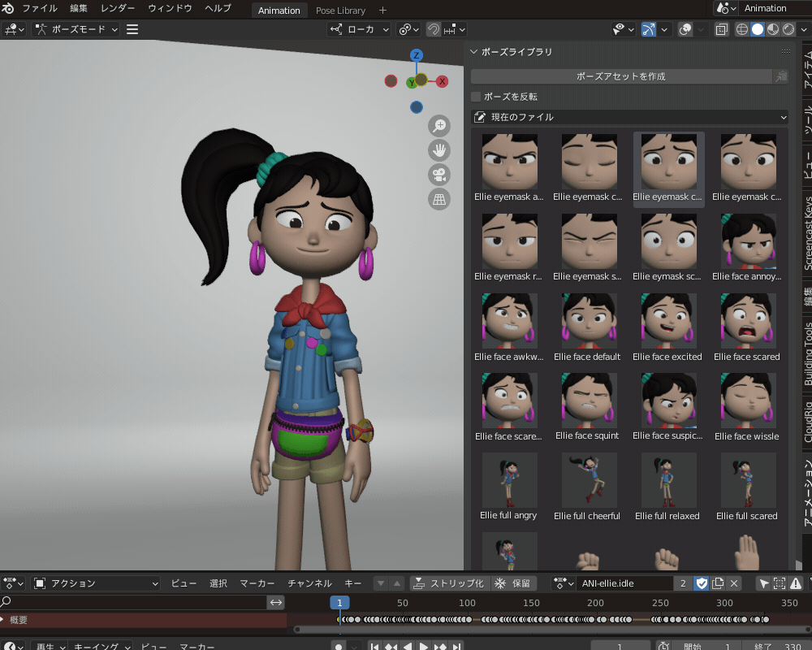812x650 pixels.
Task: Open the 現在のファイル asset library dropdown
Action: point(629,116)
